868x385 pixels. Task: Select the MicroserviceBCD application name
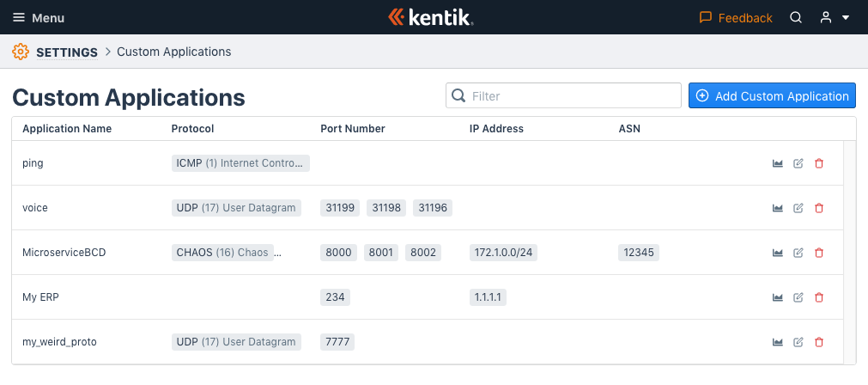[64, 253]
